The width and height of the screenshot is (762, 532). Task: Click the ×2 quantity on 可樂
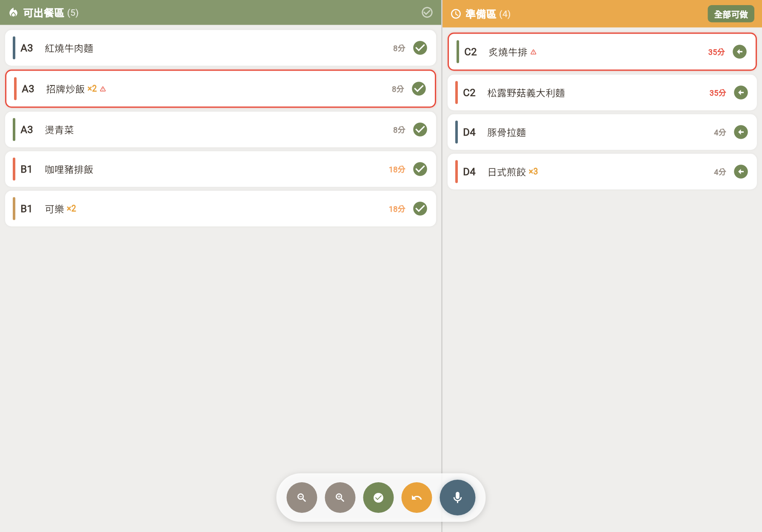pos(71,208)
